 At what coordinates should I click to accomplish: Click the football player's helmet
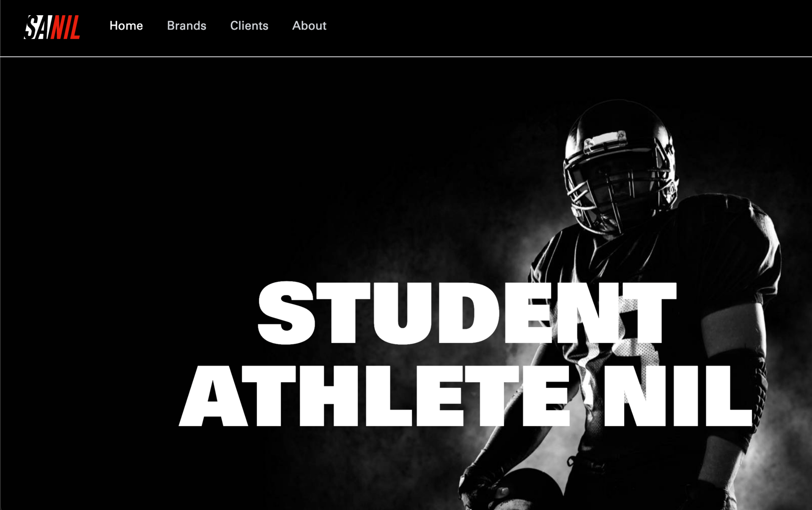(620, 165)
